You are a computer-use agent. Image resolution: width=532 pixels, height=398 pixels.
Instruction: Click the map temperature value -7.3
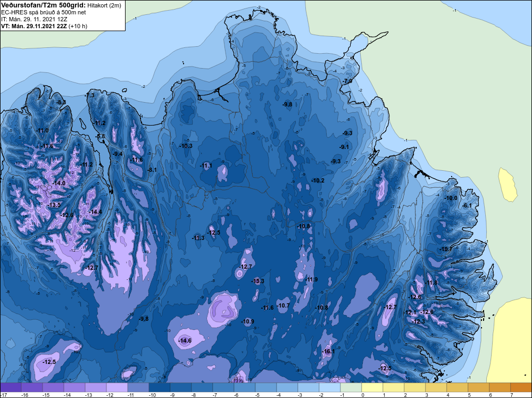(90, 96)
